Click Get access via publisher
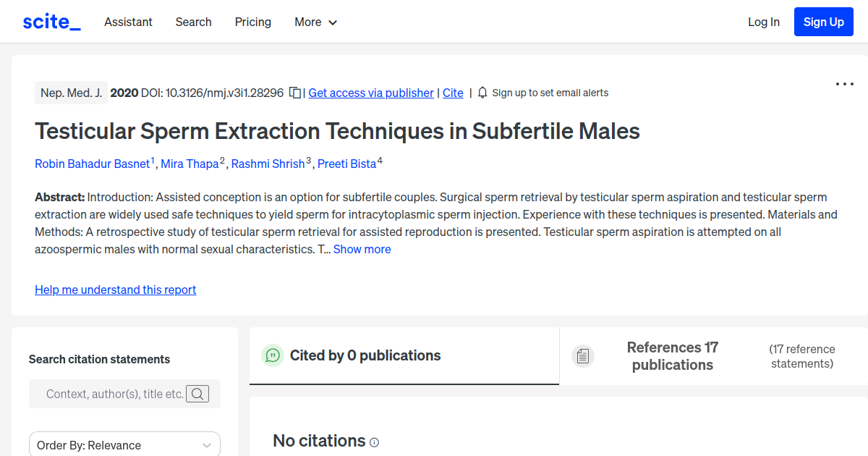Image resolution: width=868 pixels, height=456 pixels. (x=370, y=93)
